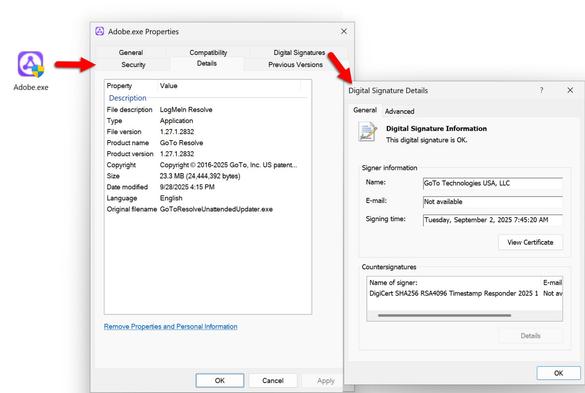Open the General tab in Properties

131,53
